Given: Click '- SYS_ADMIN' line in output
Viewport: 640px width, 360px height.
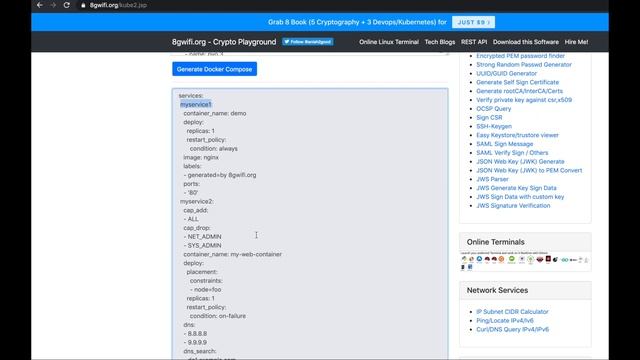Looking at the screenshot, I should pos(202,245).
